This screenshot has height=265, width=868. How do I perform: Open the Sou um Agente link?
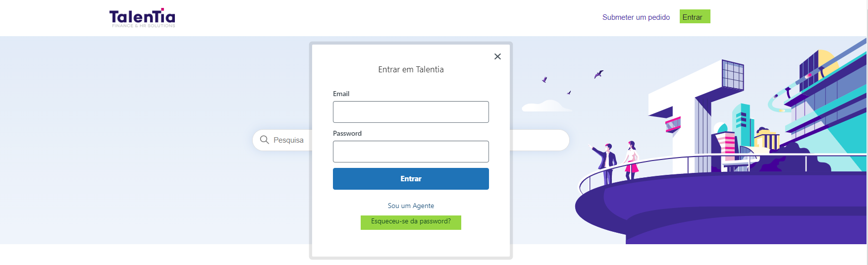click(x=411, y=206)
